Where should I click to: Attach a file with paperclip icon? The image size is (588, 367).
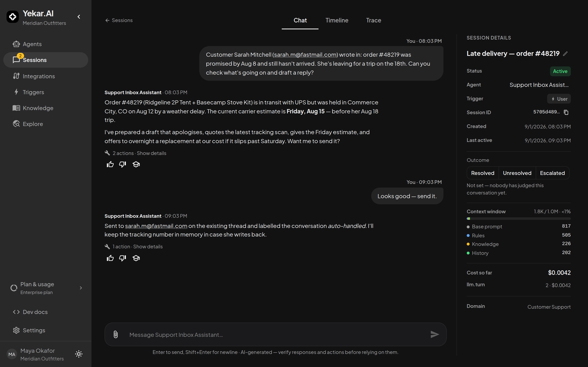click(x=116, y=334)
